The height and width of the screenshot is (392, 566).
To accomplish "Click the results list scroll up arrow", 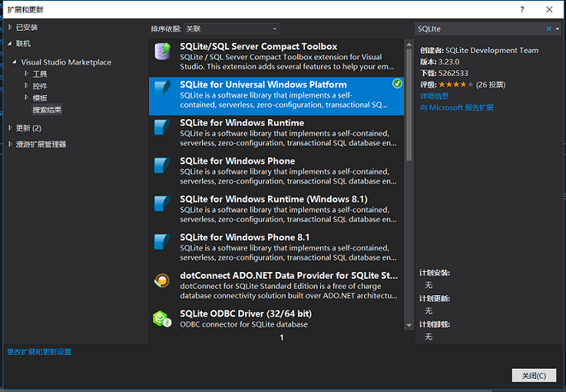I will coord(409,45).
